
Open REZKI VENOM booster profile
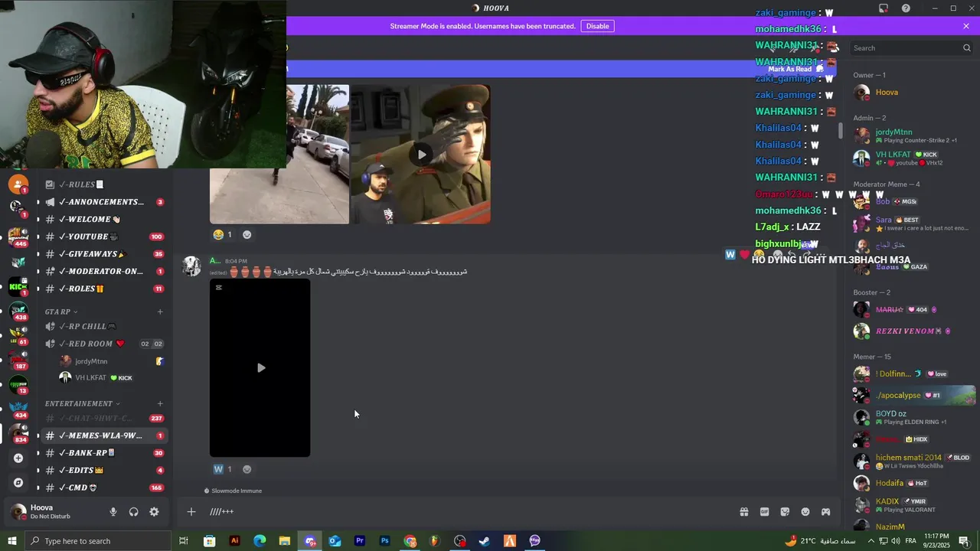pyautogui.click(x=913, y=331)
